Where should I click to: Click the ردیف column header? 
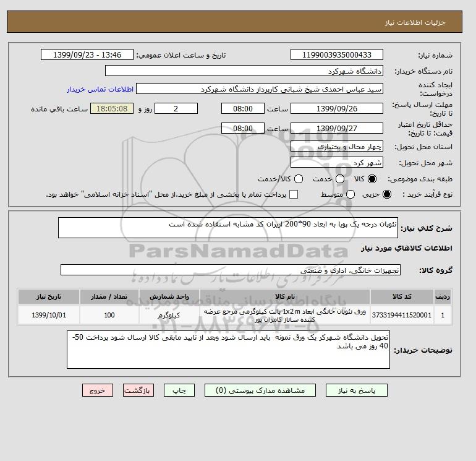443,296
